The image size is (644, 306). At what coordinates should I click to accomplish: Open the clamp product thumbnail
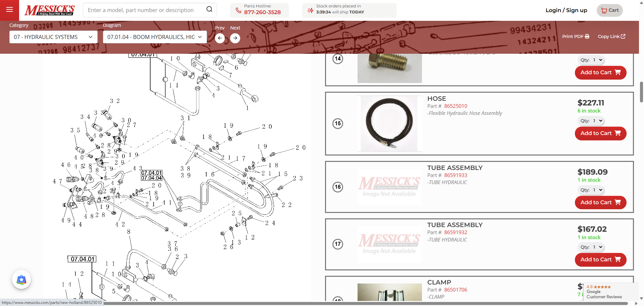pyautogui.click(x=389, y=292)
